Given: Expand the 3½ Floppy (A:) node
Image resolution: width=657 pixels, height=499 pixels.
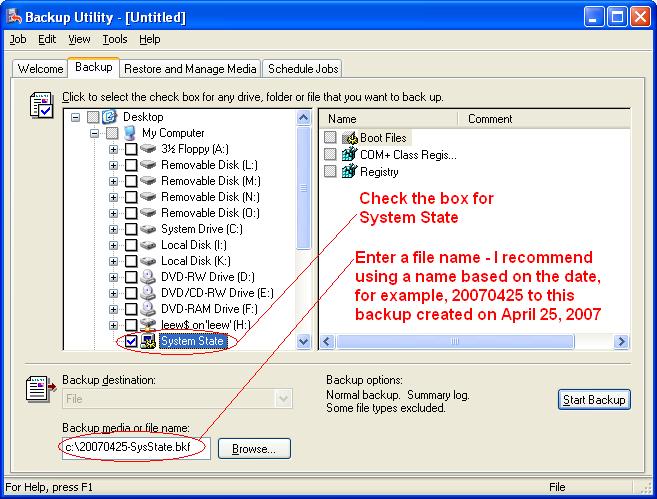Looking at the screenshot, I should pos(114,149).
